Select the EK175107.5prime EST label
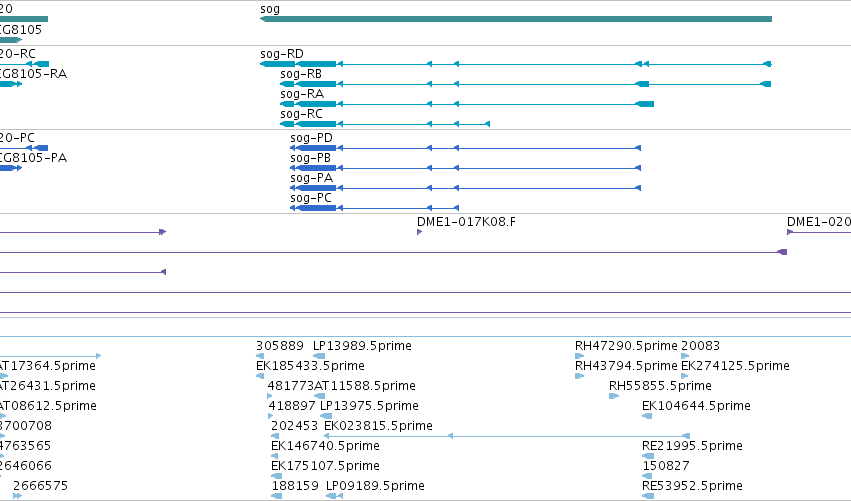The image size is (851, 501). coord(325,466)
